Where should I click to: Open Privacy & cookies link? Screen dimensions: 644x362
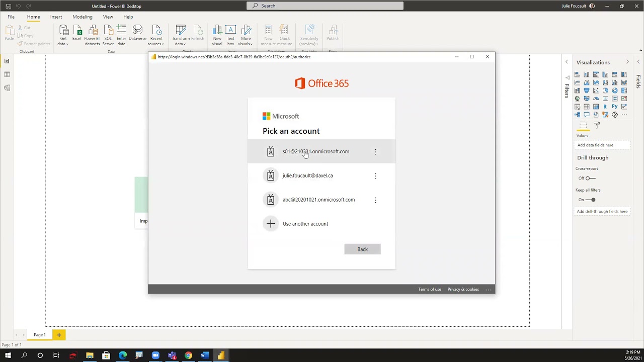(x=463, y=289)
